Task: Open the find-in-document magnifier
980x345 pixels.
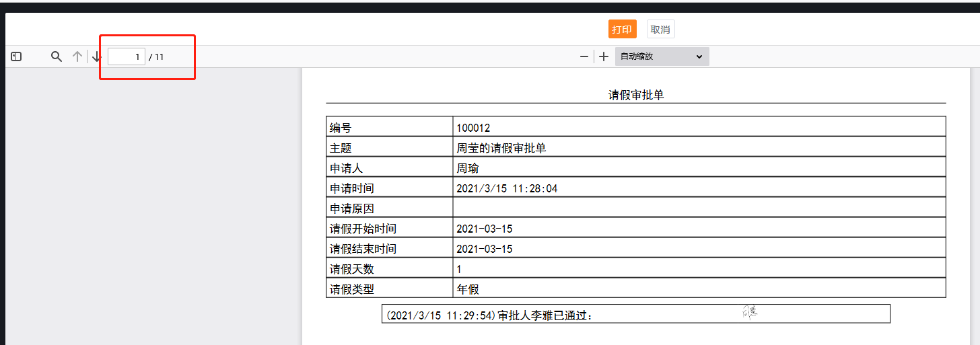Action: coord(57,57)
